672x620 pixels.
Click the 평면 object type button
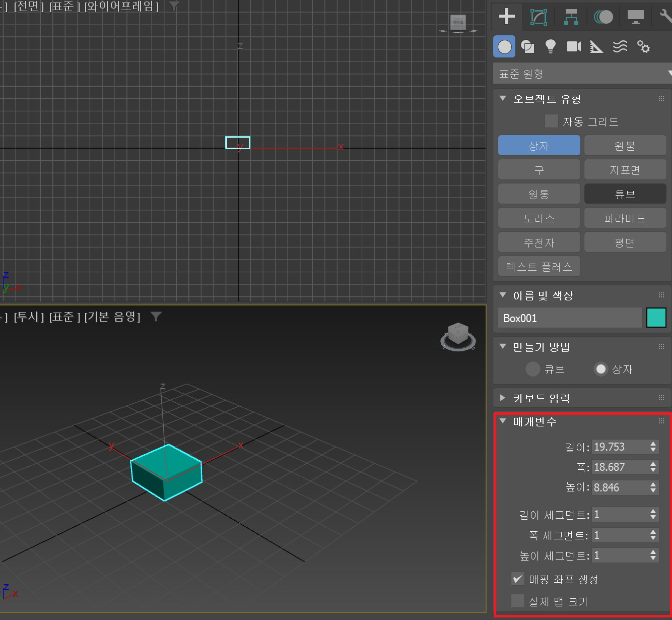coord(625,242)
